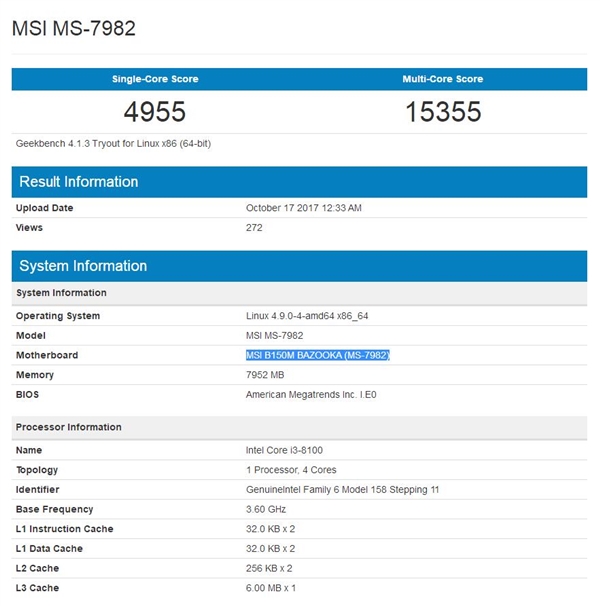Click the Operating System label
Screen dimensions: 600x606
(58, 316)
